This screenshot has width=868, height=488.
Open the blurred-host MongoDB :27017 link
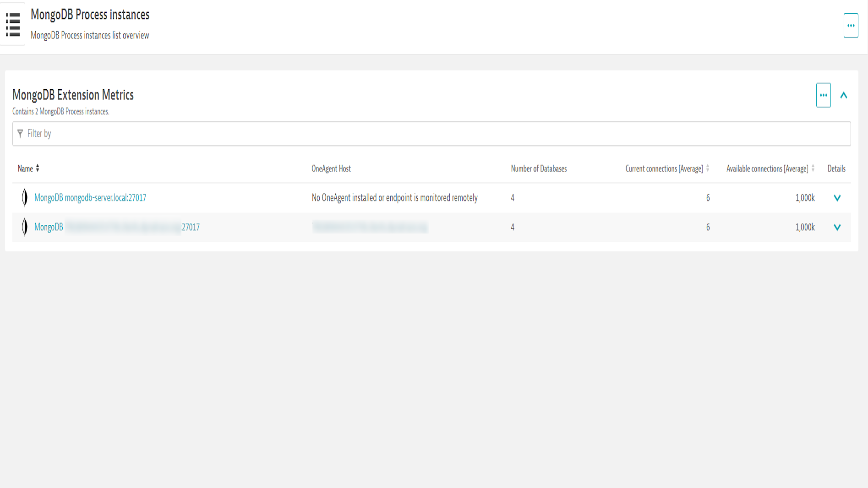pos(117,227)
